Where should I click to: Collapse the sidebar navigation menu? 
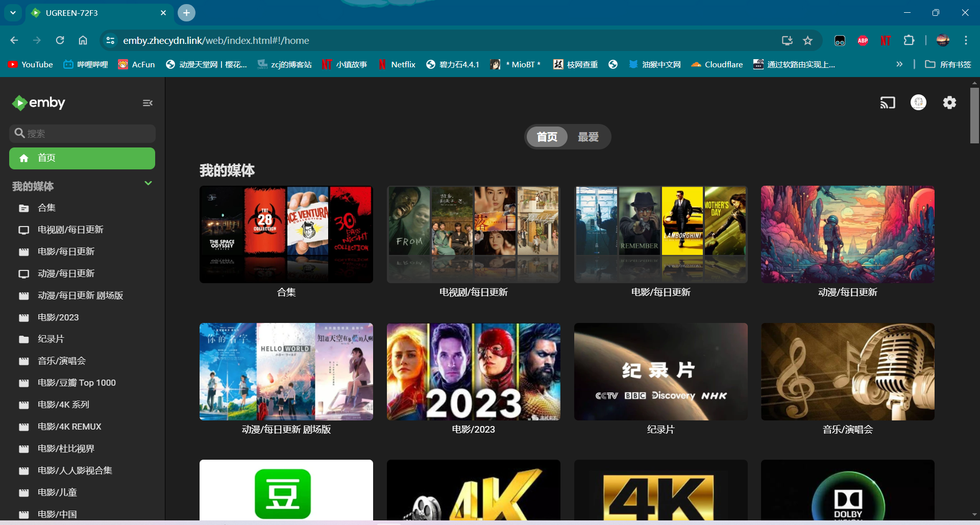(x=148, y=103)
